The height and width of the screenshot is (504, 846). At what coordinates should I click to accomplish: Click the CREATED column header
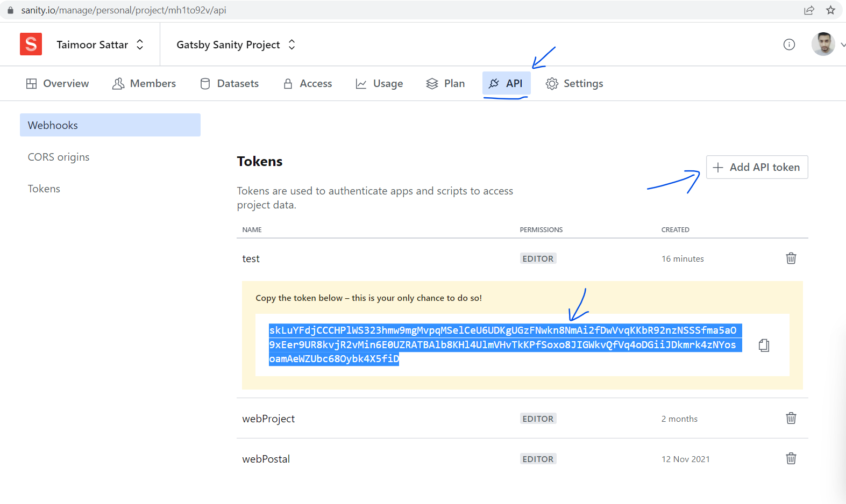(675, 229)
